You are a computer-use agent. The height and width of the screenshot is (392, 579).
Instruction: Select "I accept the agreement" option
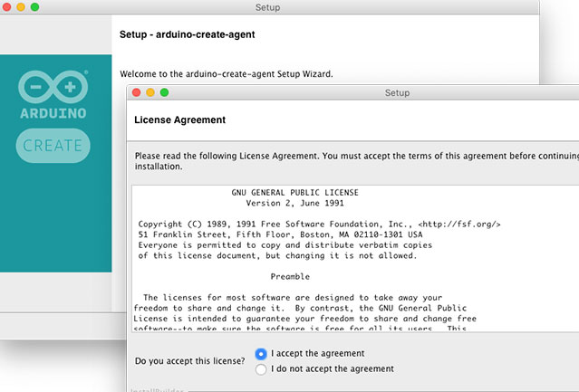[262, 353]
